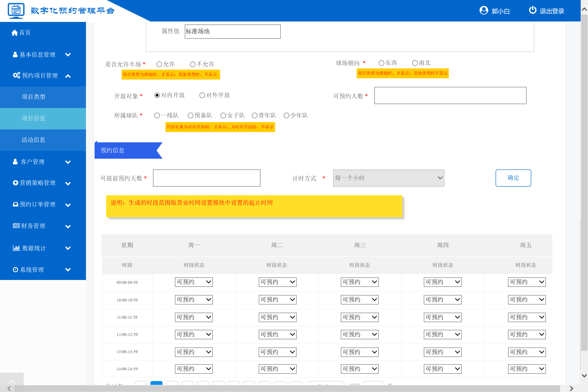Screen dimensions: 588x392
Task: Open 周一 status dropdown for 09:00-09:59
Action: click(x=194, y=282)
